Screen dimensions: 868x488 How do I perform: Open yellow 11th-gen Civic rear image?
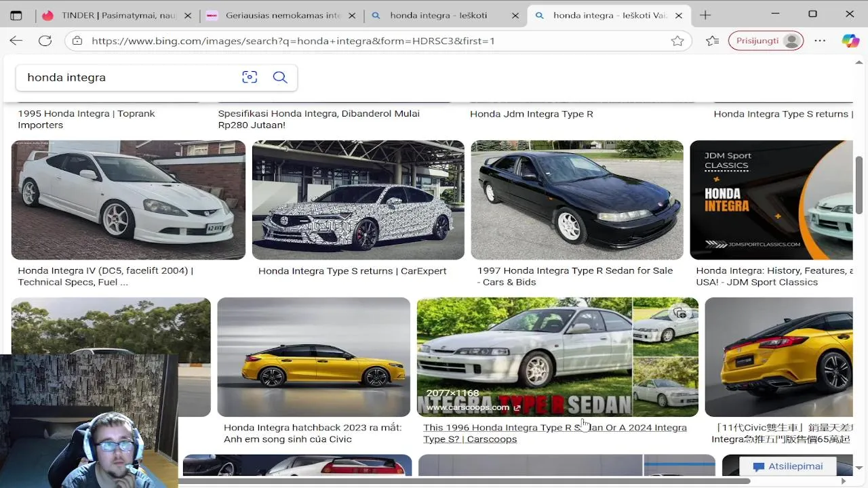pos(778,357)
